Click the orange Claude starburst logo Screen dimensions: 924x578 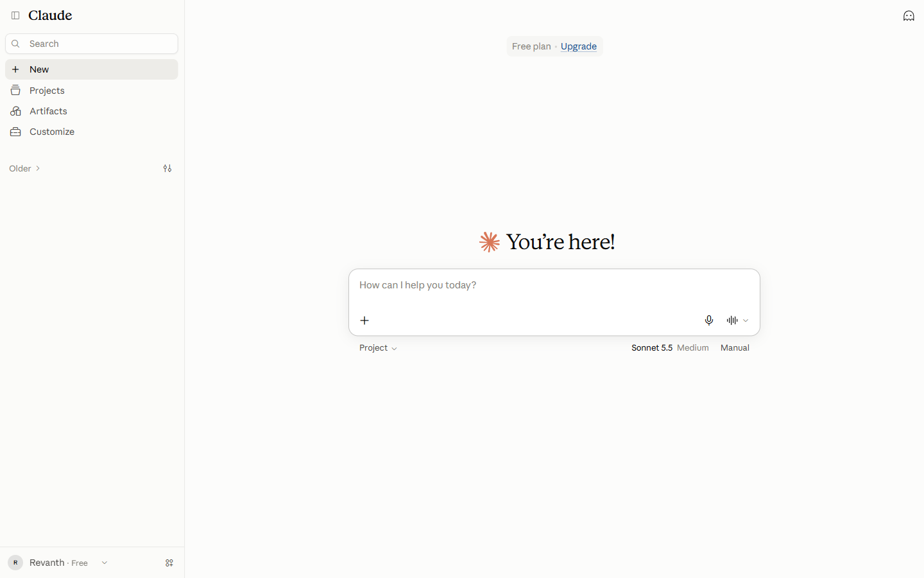pos(490,242)
